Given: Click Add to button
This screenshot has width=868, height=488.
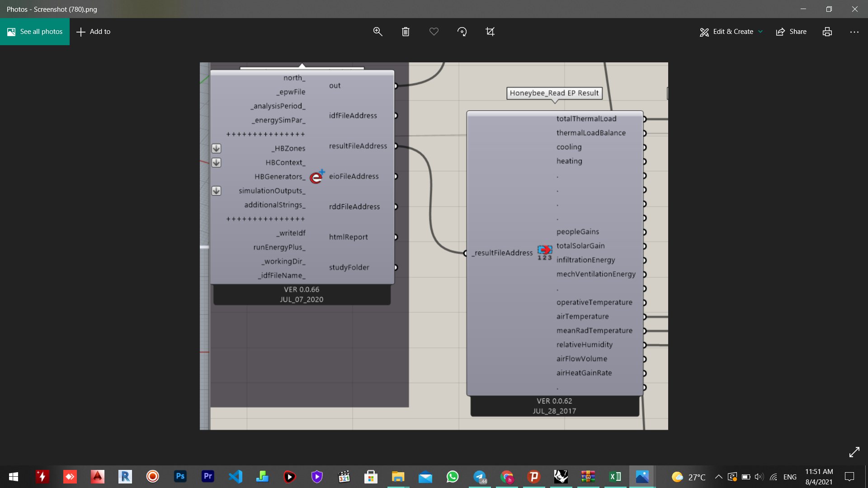Looking at the screenshot, I should pyautogui.click(x=94, y=32).
